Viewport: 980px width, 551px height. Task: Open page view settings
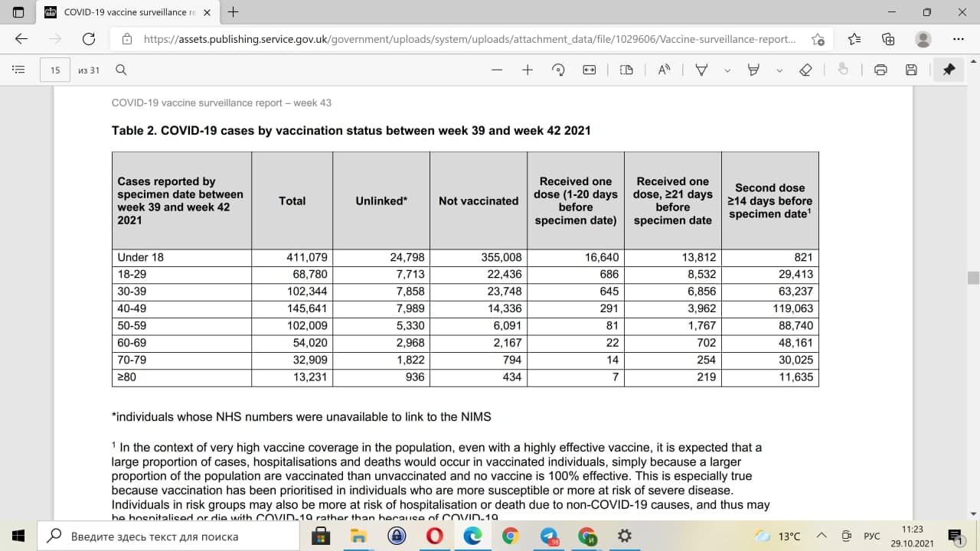(626, 70)
